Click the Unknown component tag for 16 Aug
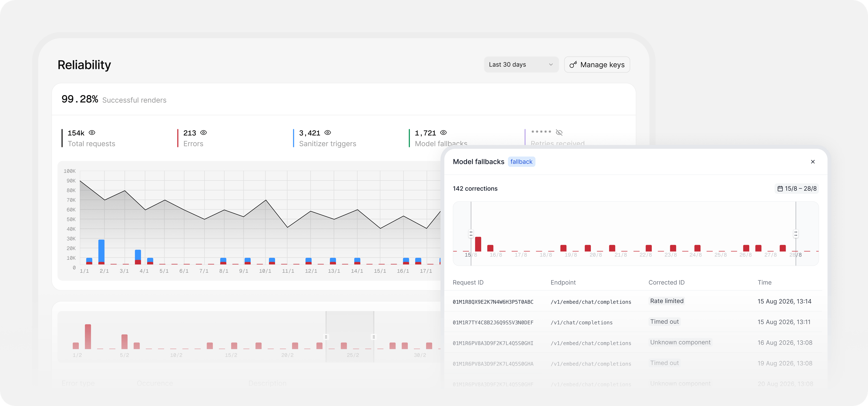Screen dimensions: 868x406 (680, 342)
